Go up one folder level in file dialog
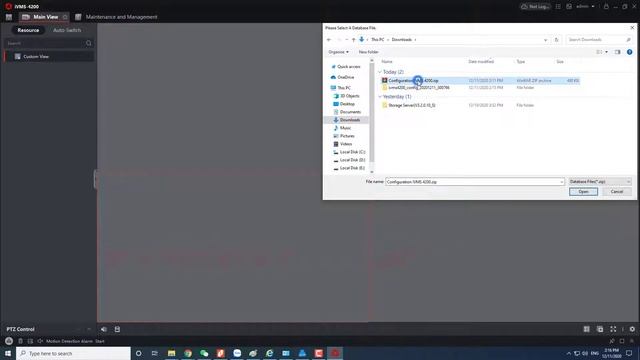Image resolution: width=640 pixels, height=360 pixels. pos(353,40)
